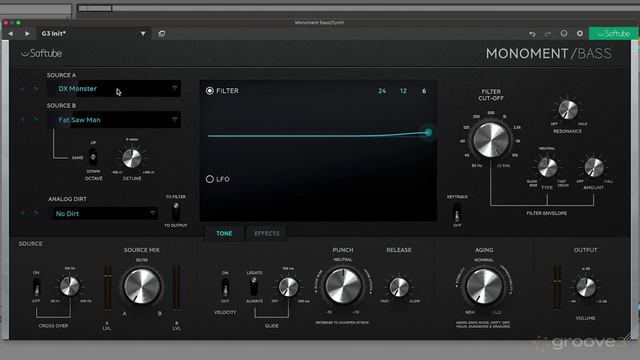Click the Filter Cut-Off knob
The width and height of the screenshot is (640, 360).
(491, 140)
